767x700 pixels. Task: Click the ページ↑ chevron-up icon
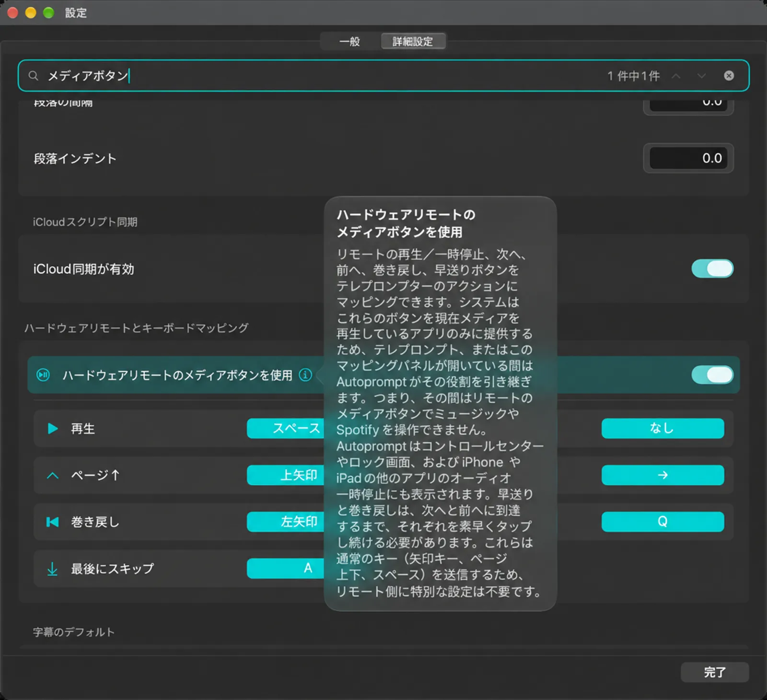(x=53, y=476)
